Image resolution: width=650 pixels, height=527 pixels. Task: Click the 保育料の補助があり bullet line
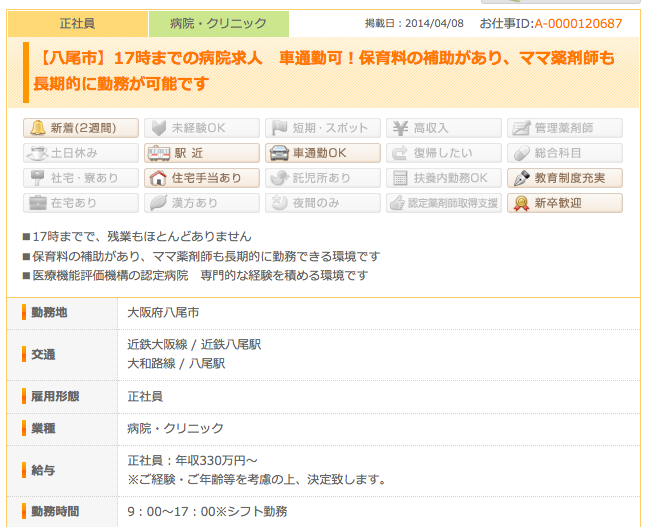click(x=206, y=256)
